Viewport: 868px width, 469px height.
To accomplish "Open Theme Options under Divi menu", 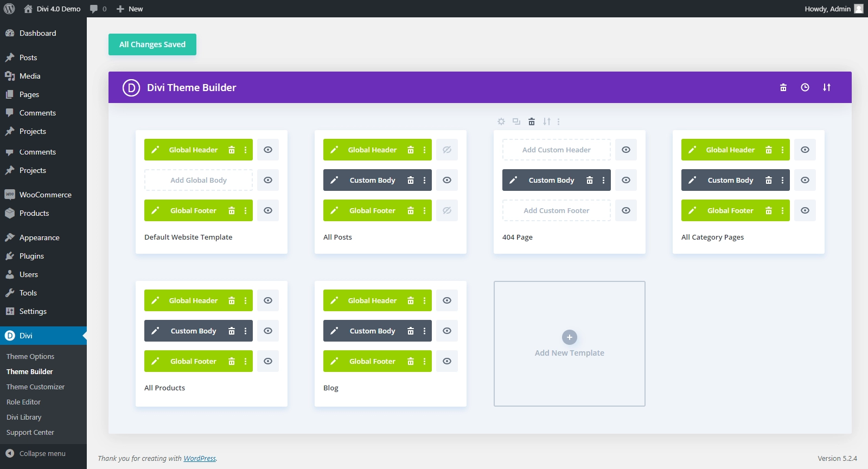I will 30,356.
